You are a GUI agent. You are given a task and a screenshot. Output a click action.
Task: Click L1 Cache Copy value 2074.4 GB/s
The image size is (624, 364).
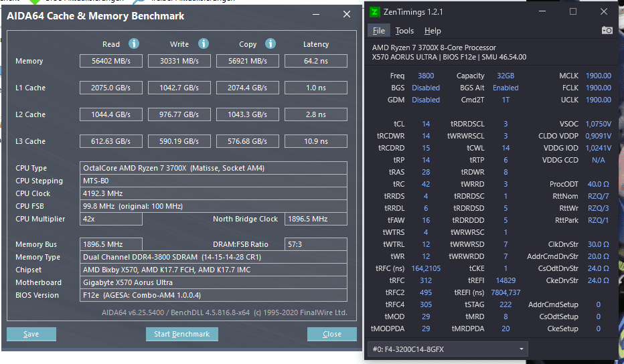248,88
